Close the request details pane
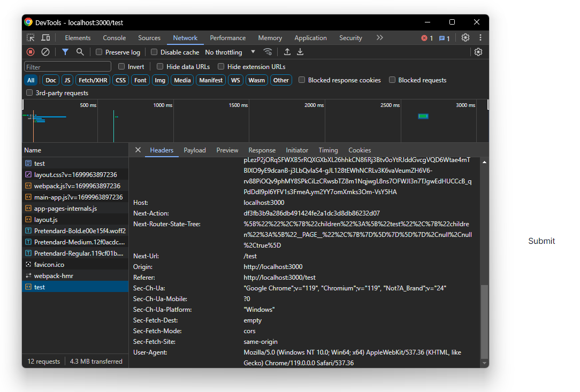The height and width of the screenshot is (392, 580). pos(138,150)
